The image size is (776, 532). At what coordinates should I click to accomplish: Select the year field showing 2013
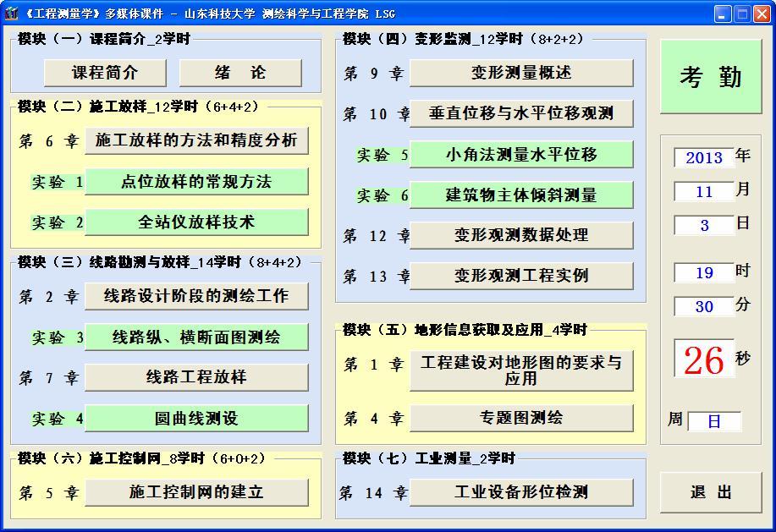(x=703, y=157)
